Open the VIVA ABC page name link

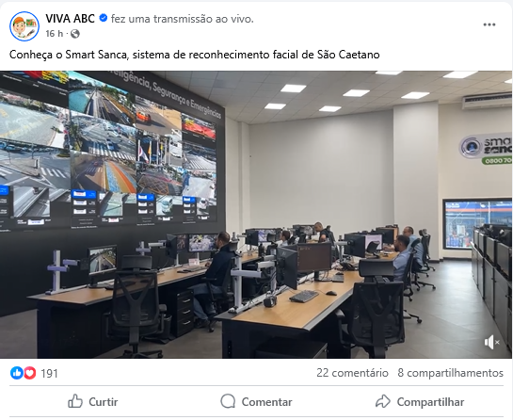pyautogui.click(x=70, y=19)
